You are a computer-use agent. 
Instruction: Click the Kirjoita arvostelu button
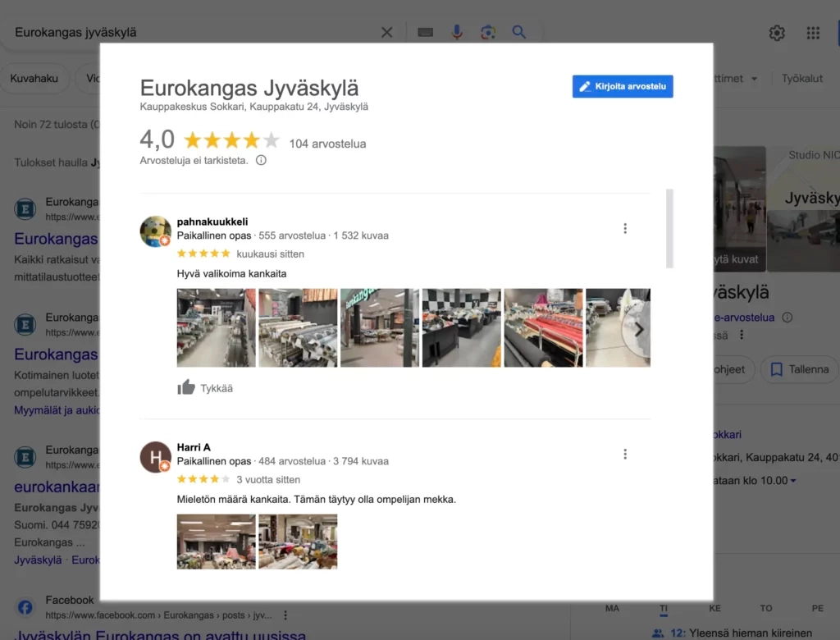[x=623, y=86]
